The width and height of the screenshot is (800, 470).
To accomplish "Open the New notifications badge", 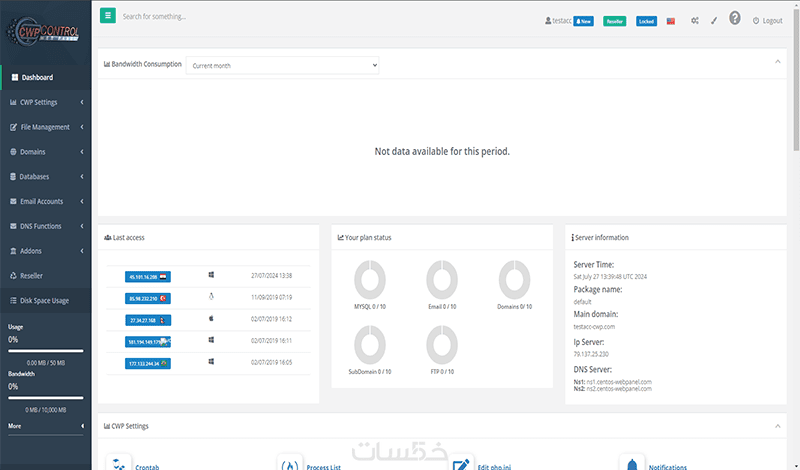I will pyautogui.click(x=583, y=21).
